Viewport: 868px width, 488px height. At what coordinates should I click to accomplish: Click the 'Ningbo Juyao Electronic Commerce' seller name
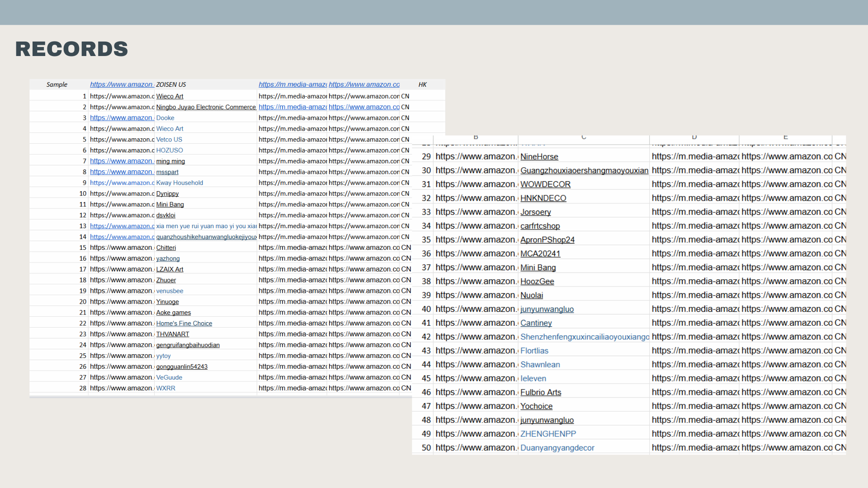206,107
